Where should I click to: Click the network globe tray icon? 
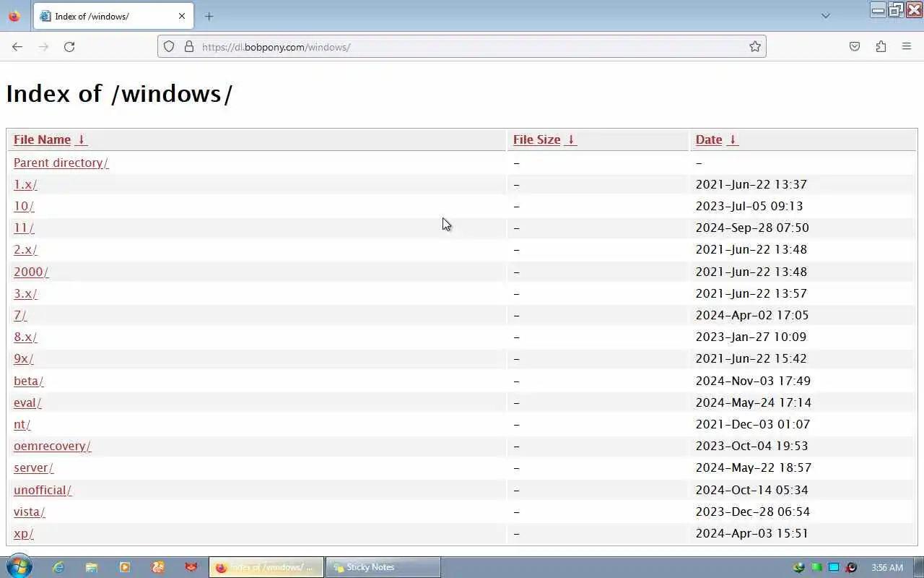(x=799, y=567)
